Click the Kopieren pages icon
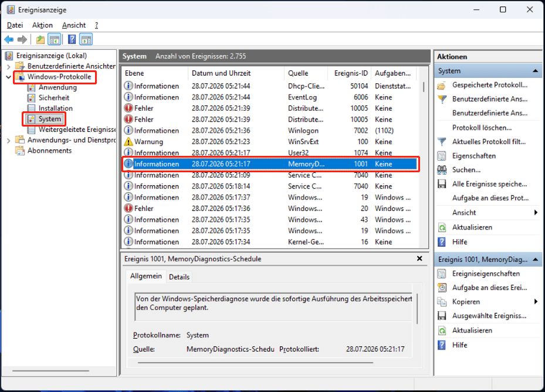The width and height of the screenshot is (545, 392). [x=442, y=302]
